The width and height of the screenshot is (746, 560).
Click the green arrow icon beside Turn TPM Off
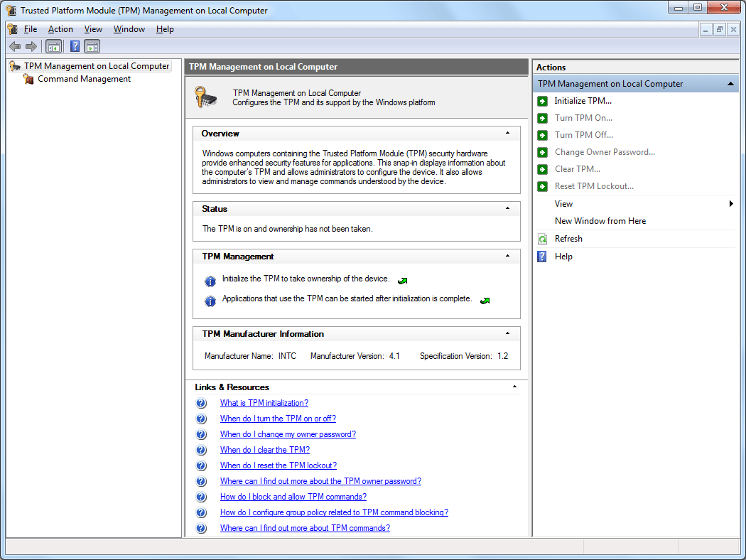click(x=542, y=135)
